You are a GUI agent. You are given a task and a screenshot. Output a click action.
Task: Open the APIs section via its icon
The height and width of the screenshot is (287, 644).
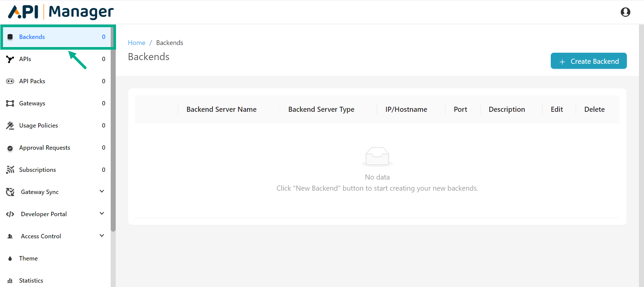(10, 59)
